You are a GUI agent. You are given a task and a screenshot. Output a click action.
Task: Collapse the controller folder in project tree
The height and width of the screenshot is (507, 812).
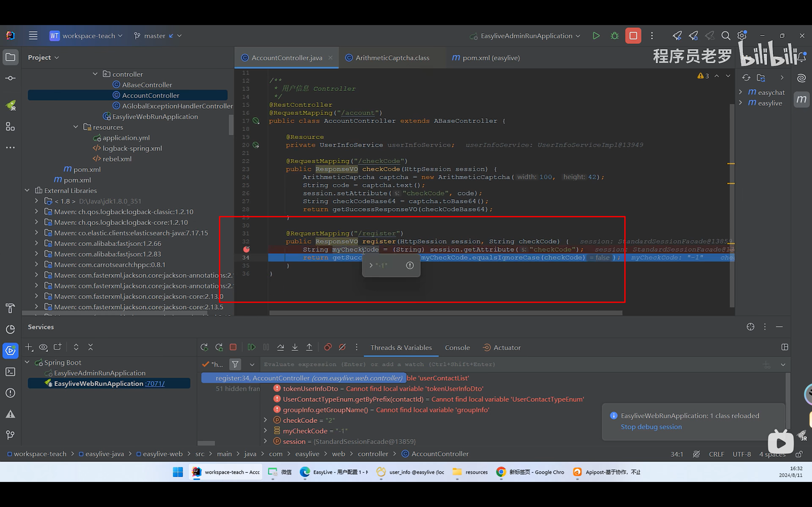[x=95, y=74]
